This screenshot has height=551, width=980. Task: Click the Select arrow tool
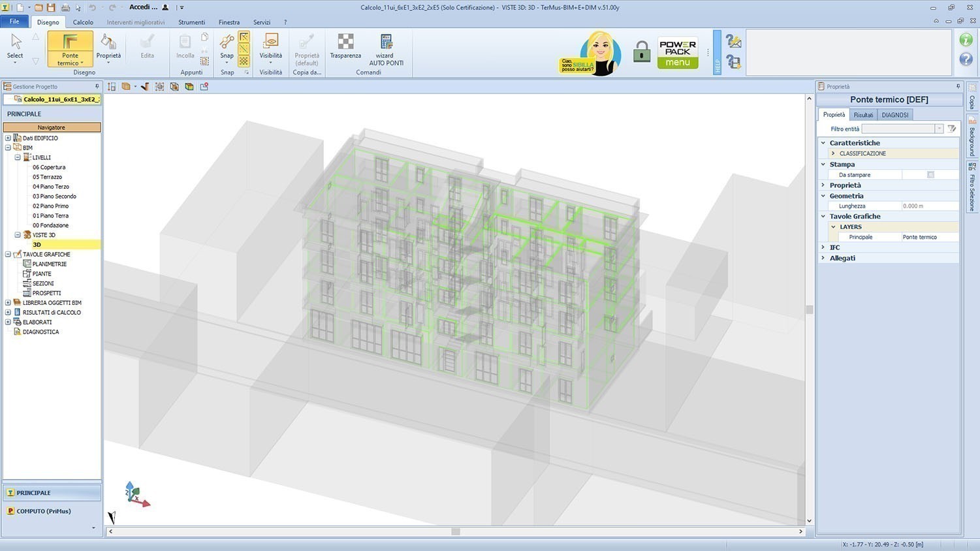pyautogui.click(x=16, y=43)
